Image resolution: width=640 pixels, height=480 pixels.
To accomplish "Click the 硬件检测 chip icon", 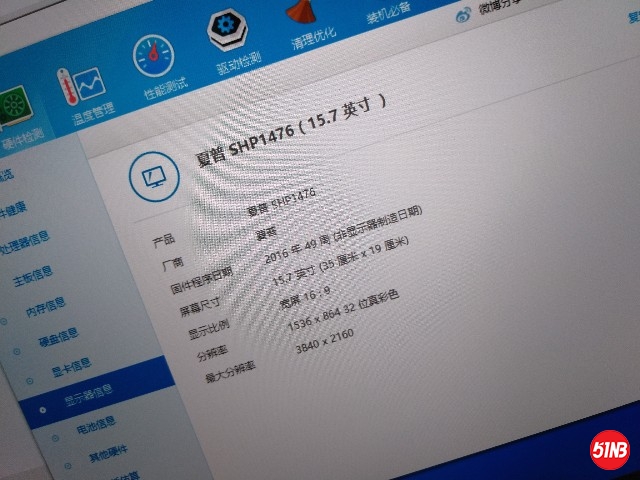I will coord(16,109).
